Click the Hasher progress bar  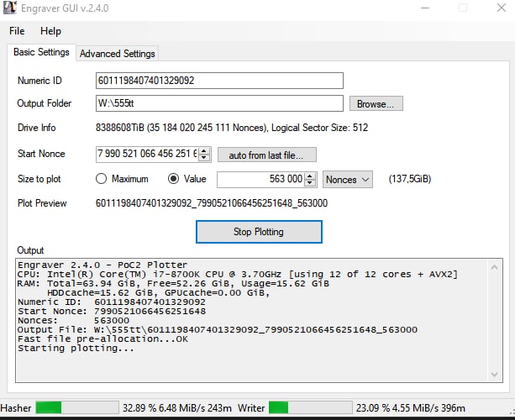(x=77, y=408)
